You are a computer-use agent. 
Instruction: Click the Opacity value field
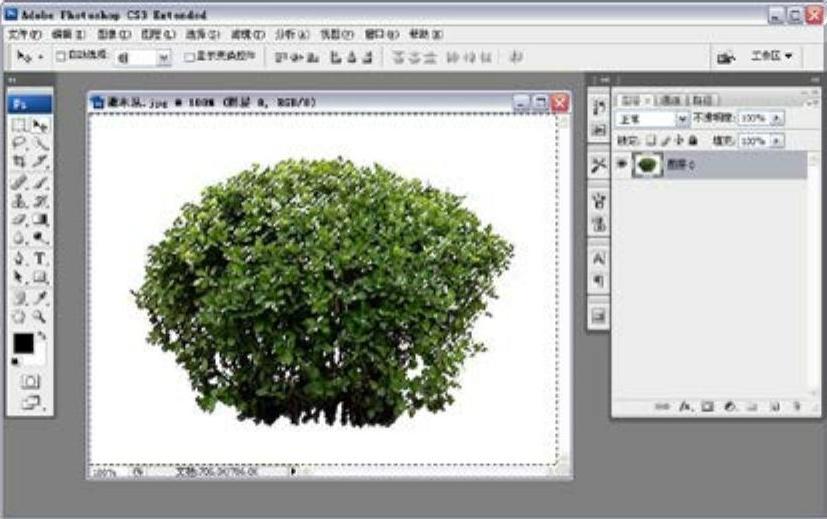pyautogui.click(x=754, y=119)
